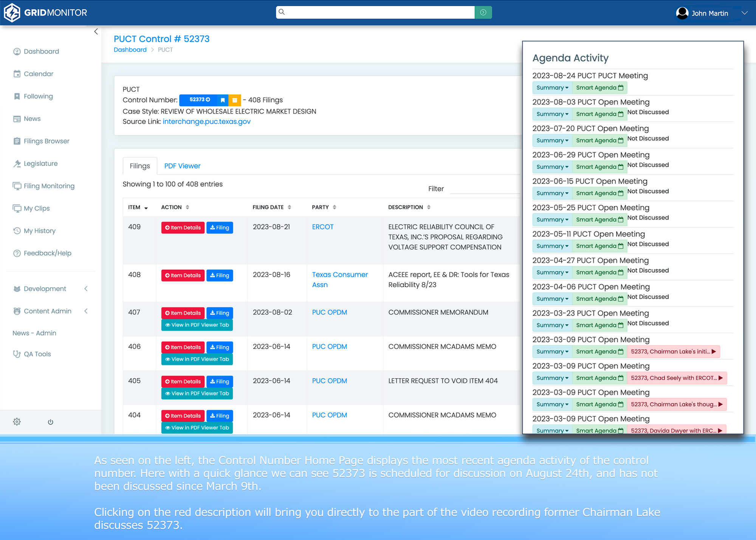Click the Following bookmark sidebar icon
This screenshot has height=540, width=756.
[x=17, y=96]
